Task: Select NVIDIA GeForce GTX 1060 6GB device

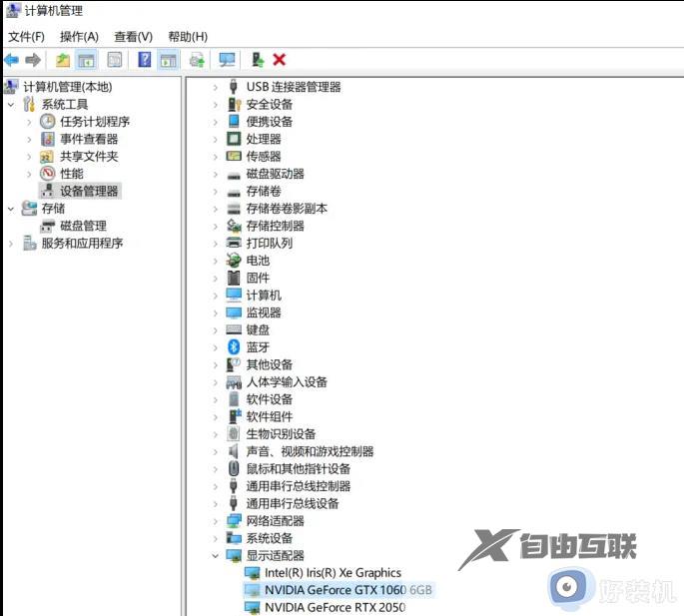Action: [x=348, y=590]
